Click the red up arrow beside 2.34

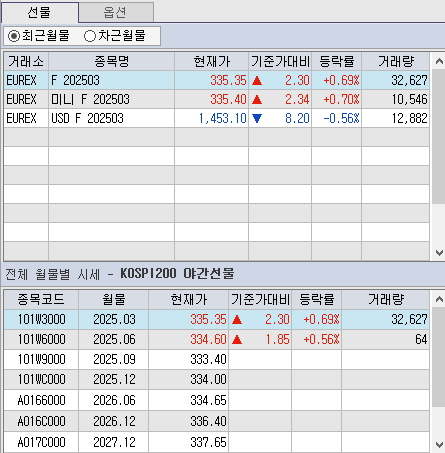(x=257, y=99)
